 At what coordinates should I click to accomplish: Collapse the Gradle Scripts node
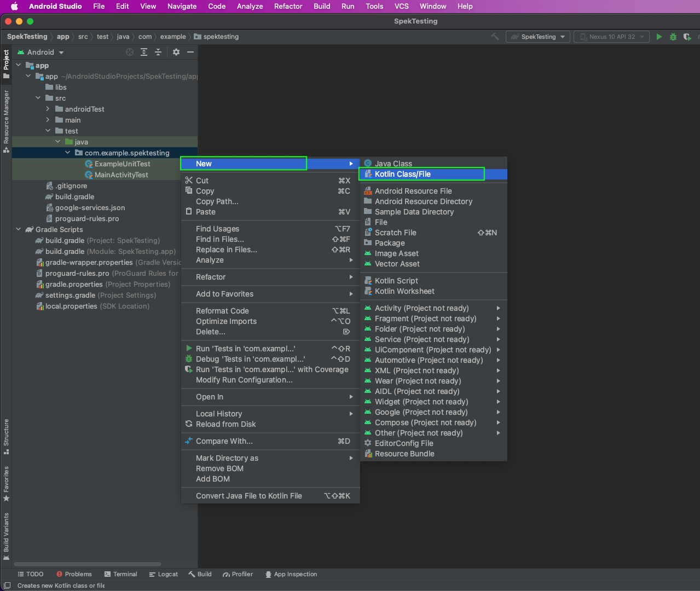tap(18, 229)
